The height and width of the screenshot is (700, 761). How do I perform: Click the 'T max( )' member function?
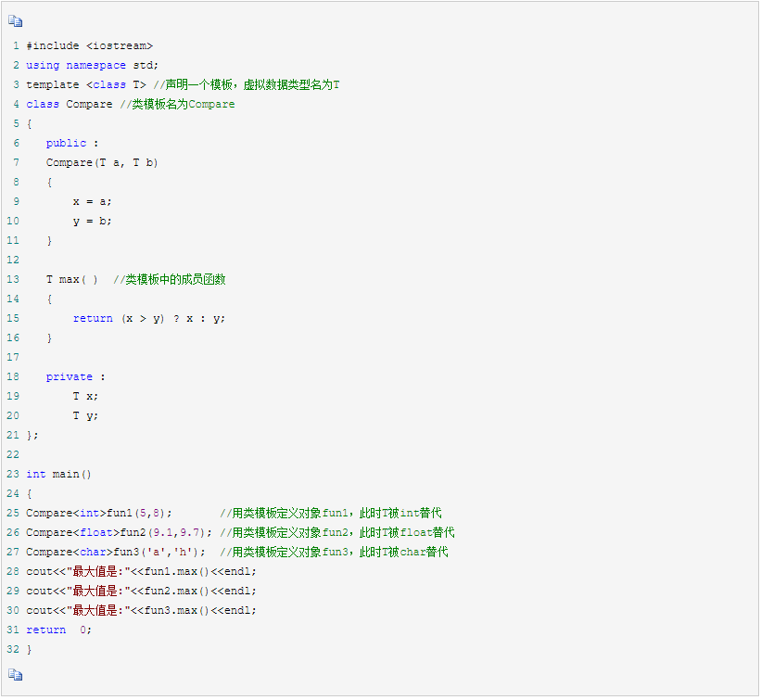tap(72, 279)
